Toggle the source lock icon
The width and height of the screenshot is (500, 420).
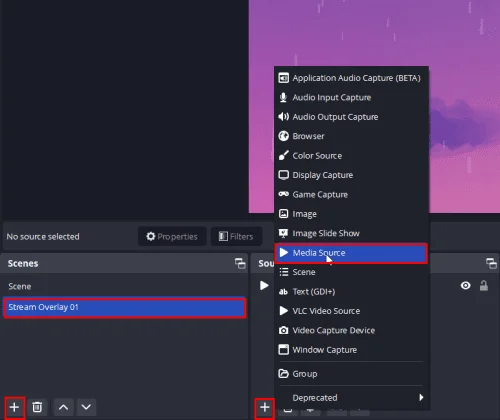pos(484,286)
